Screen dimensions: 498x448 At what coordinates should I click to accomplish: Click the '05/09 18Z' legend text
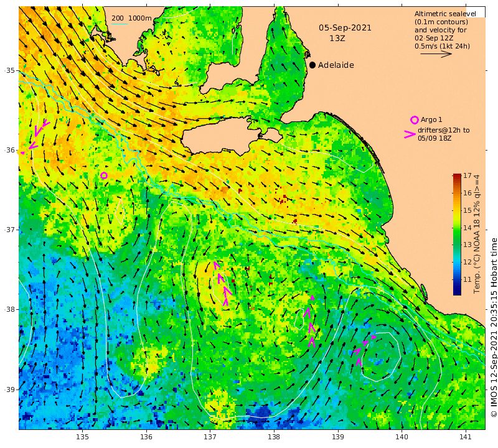point(435,138)
